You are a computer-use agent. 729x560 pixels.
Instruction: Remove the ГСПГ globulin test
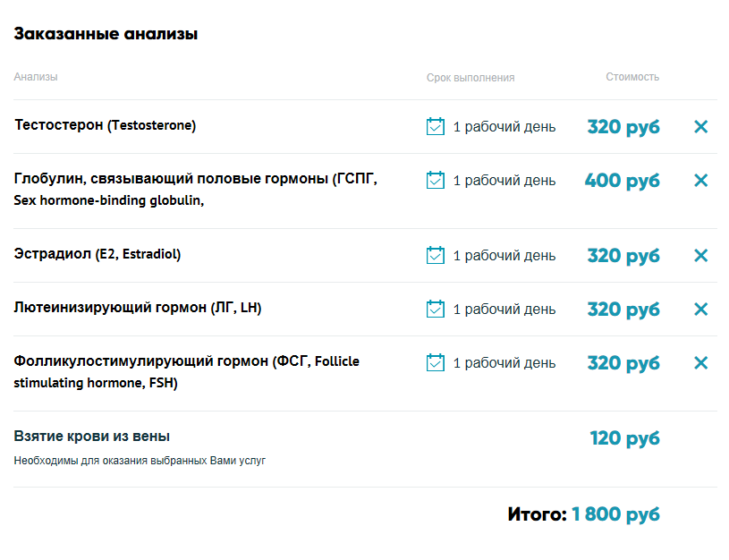[x=700, y=181]
